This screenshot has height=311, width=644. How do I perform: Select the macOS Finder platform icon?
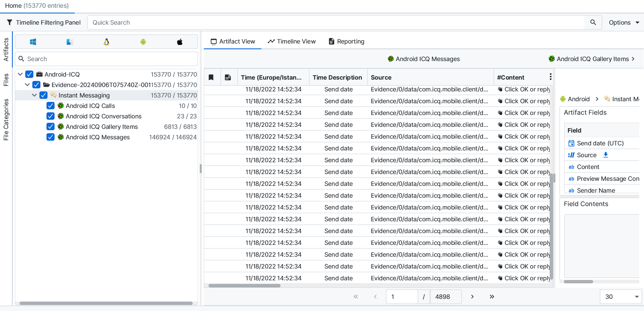point(69,42)
